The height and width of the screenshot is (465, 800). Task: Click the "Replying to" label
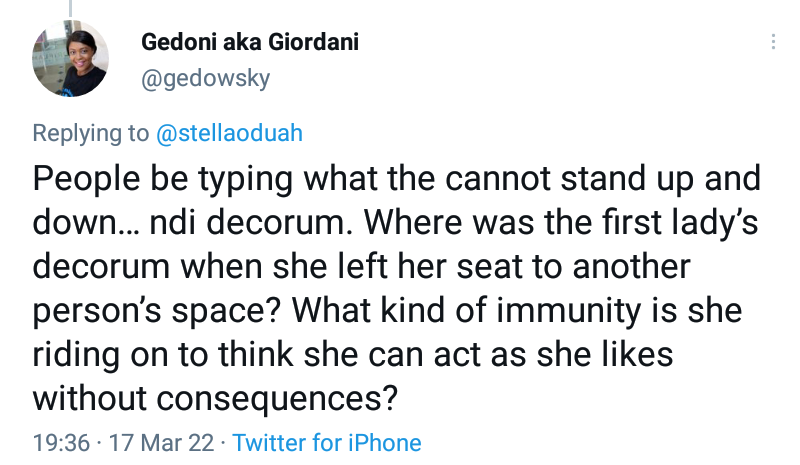click(x=90, y=133)
